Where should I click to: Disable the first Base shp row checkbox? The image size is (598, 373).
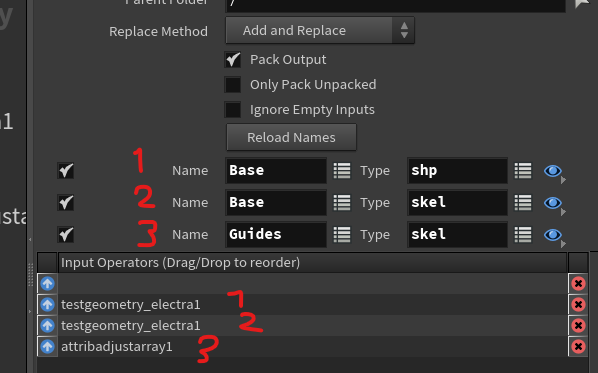click(66, 170)
